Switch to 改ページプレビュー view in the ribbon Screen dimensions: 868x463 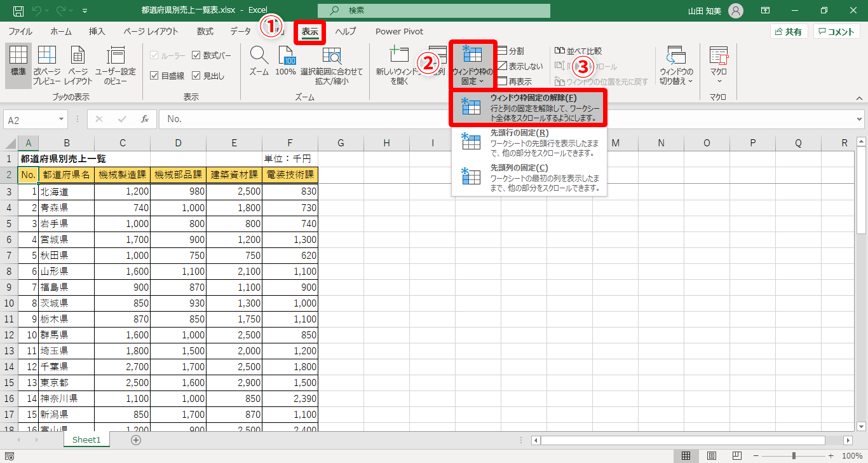coord(47,66)
